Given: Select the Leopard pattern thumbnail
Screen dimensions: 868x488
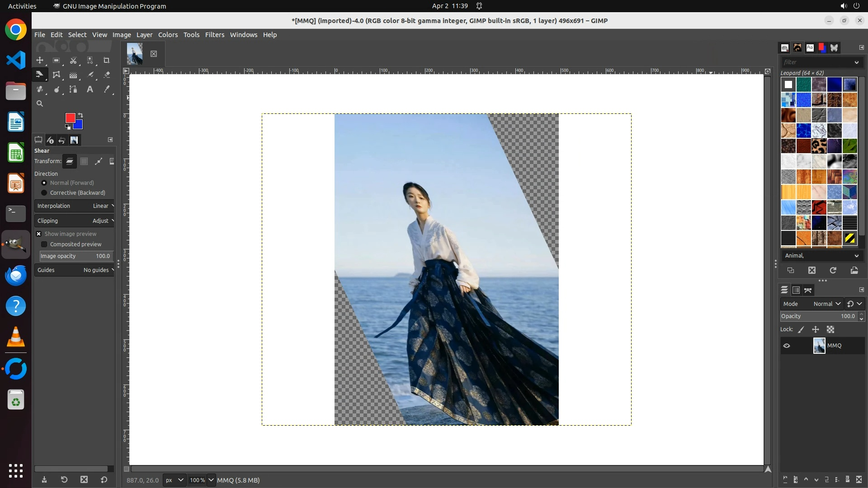Looking at the screenshot, I should (819, 146).
